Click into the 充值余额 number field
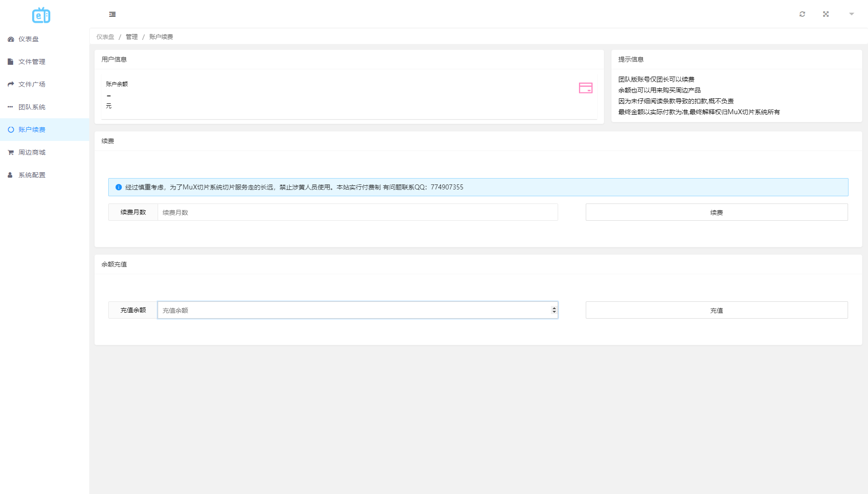868x494 pixels. pos(353,310)
